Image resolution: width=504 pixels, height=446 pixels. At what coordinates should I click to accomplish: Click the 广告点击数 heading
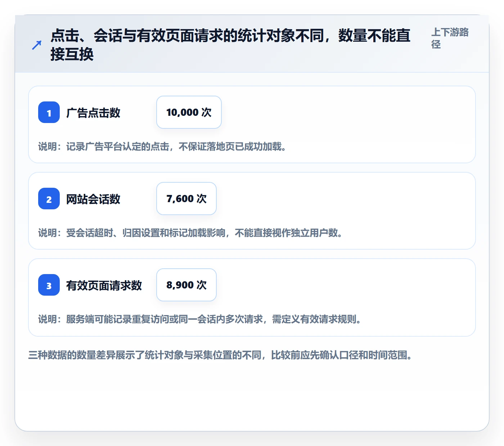[x=93, y=113]
